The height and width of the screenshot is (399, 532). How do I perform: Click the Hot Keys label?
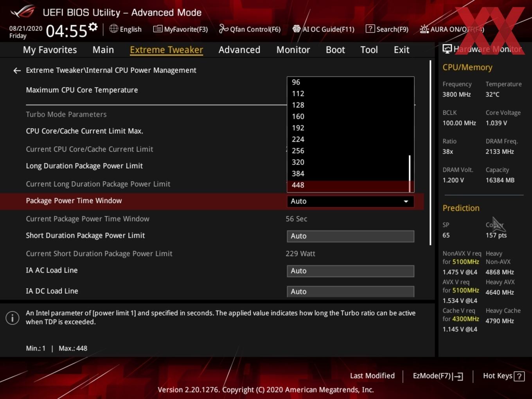pyautogui.click(x=498, y=376)
